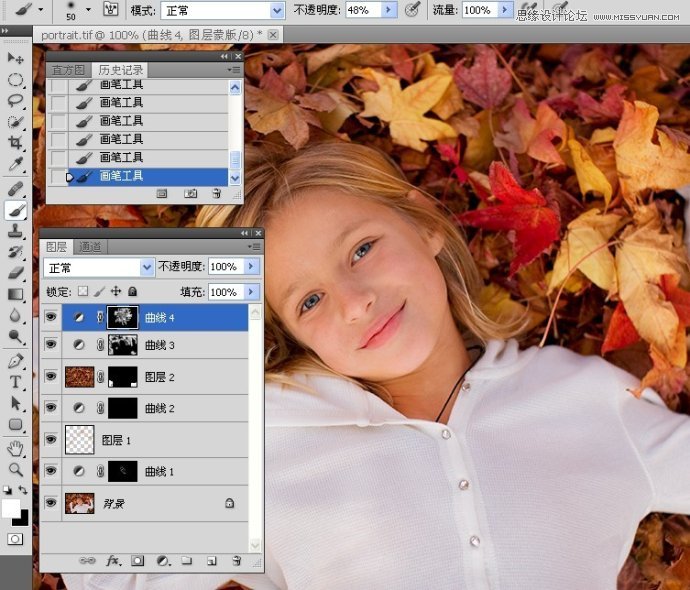Toggle visibility of 背景 layer
The width and height of the screenshot is (690, 590).
pos(51,504)
